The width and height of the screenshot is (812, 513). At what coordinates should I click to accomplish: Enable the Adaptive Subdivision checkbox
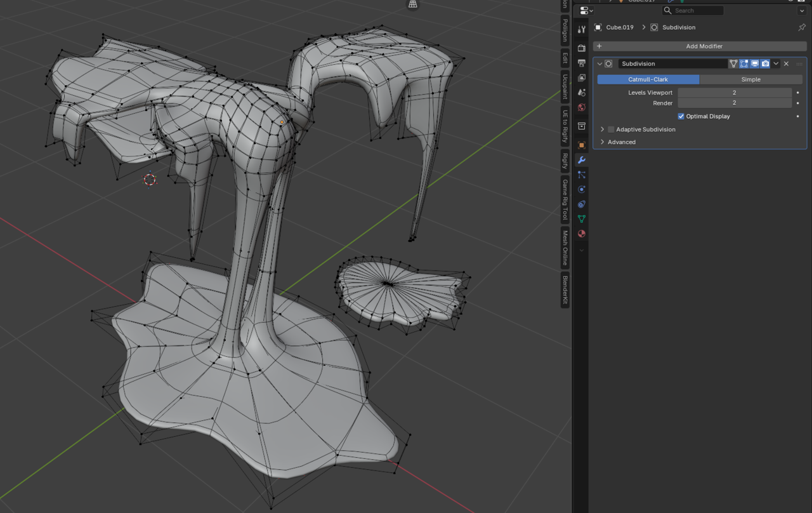(x=611, y=130)
